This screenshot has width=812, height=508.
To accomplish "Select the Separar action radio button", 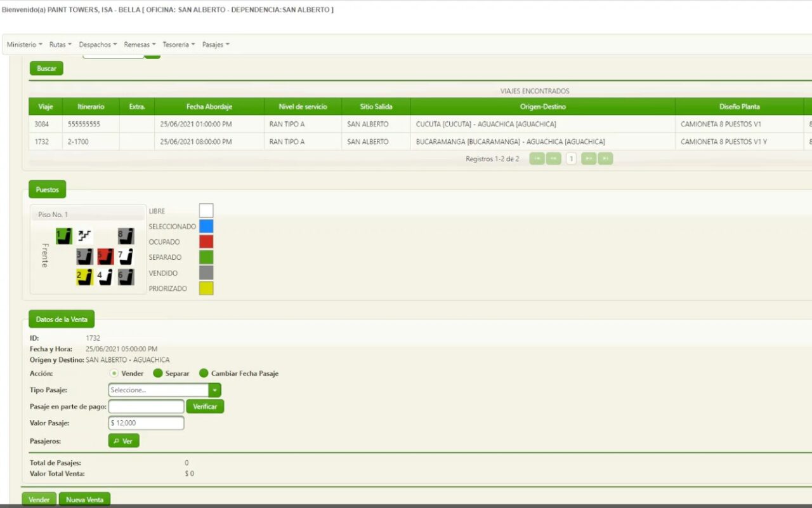I will tap(158, 373).
